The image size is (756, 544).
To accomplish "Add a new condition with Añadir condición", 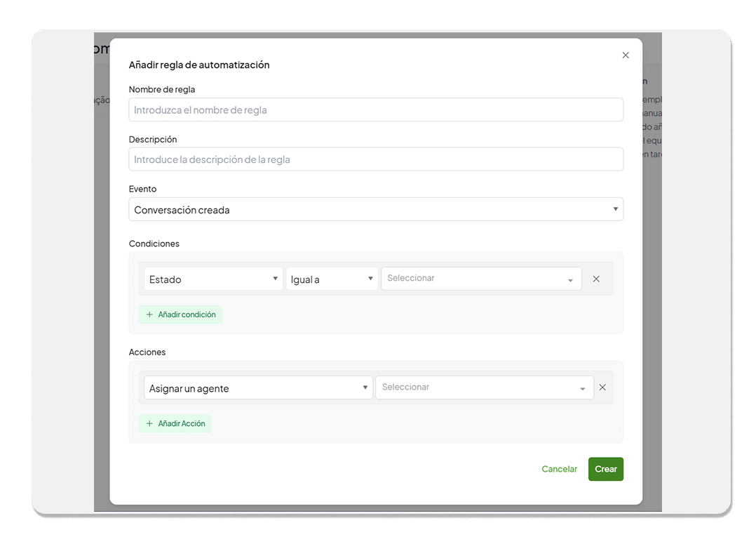I will [181, 314].
